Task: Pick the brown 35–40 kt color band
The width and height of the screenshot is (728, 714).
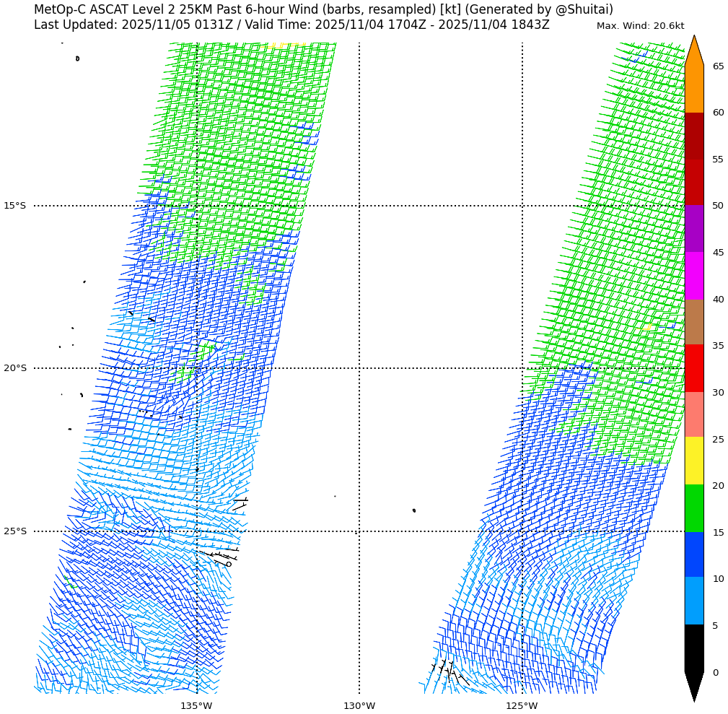Action: click(x=693, y=322)
